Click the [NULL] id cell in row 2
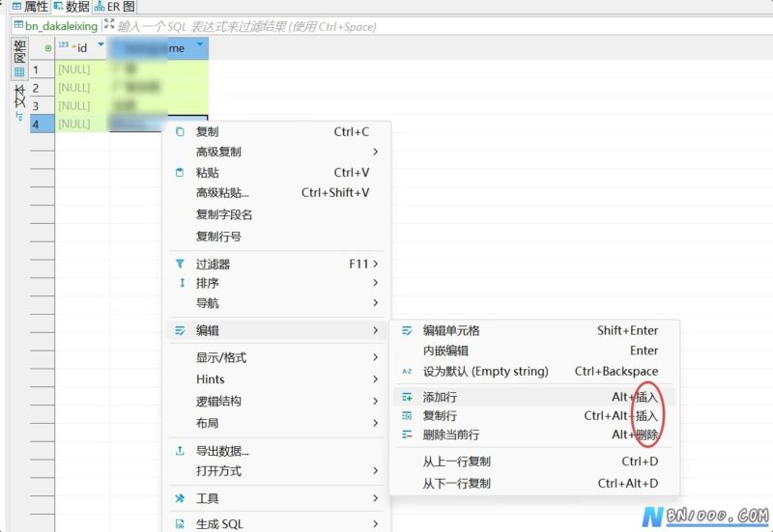 [x=81, y=88]
